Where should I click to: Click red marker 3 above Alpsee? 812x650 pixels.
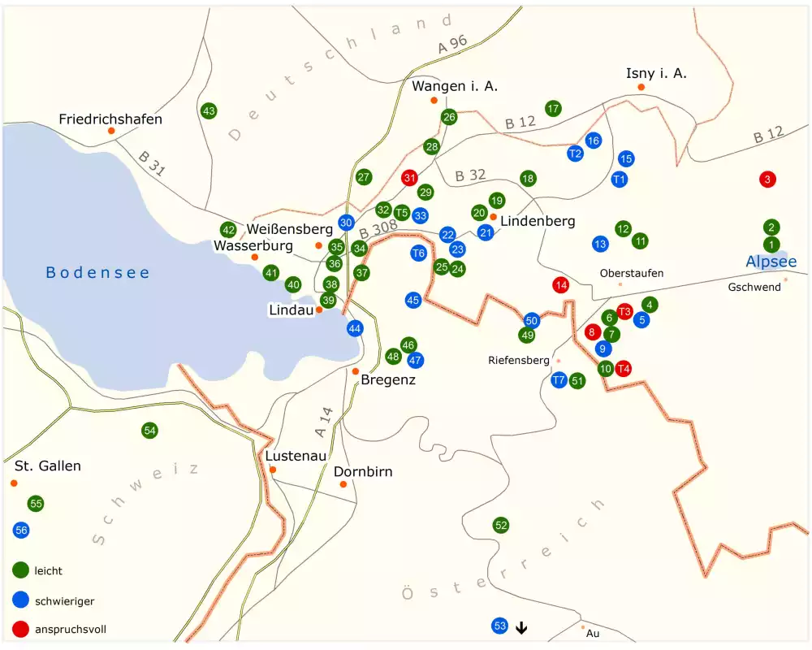click(767, 179)
